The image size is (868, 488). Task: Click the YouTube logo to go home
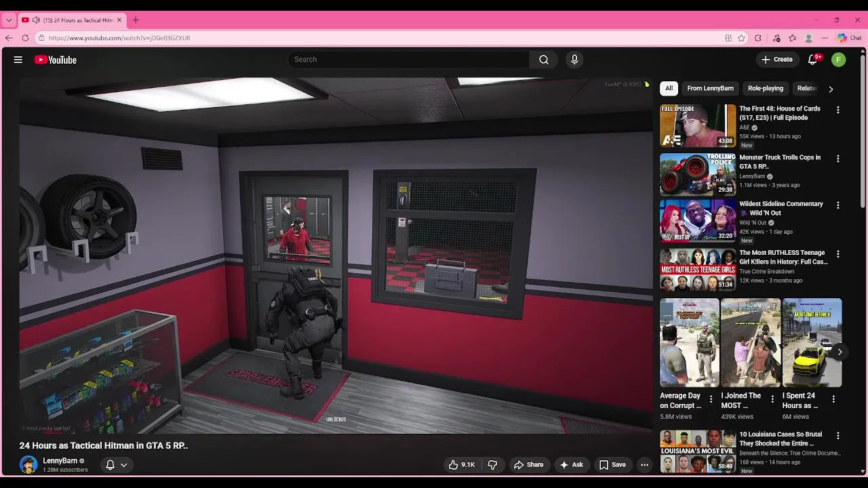point(56,60)
